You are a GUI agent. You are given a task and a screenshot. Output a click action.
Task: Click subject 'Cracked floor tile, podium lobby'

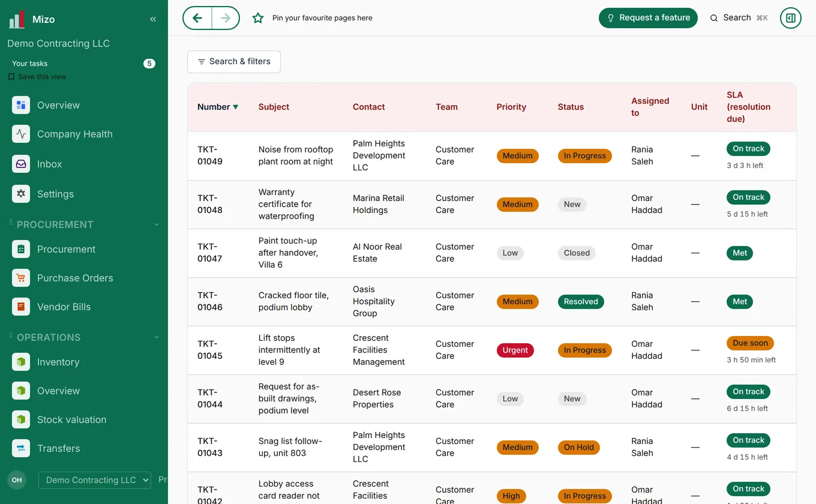(x=294, y=301)
